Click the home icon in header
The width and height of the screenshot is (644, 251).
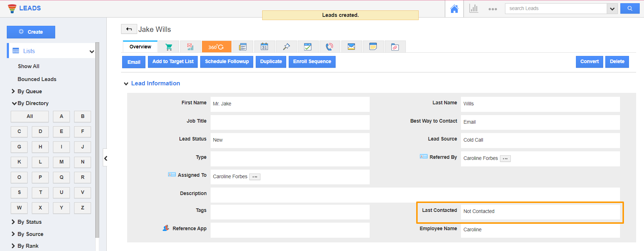click(454, 9)
